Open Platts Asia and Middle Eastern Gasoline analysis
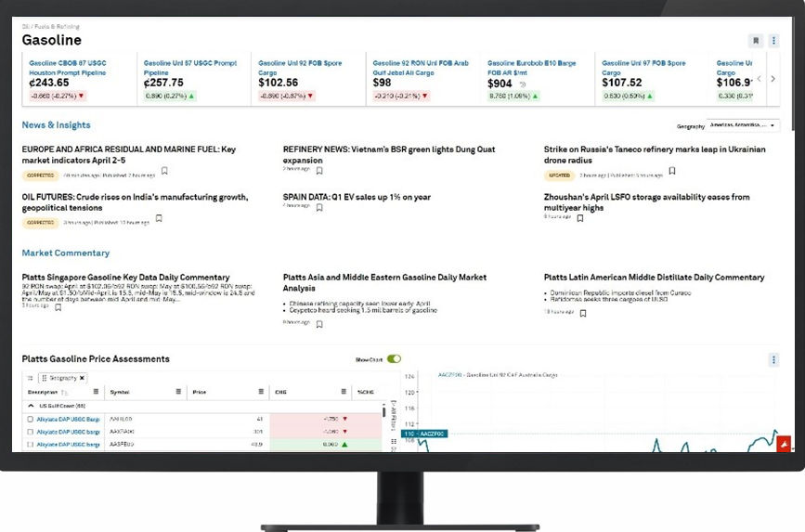The width and height of the screenshot is (805, 532). [384, 282]
